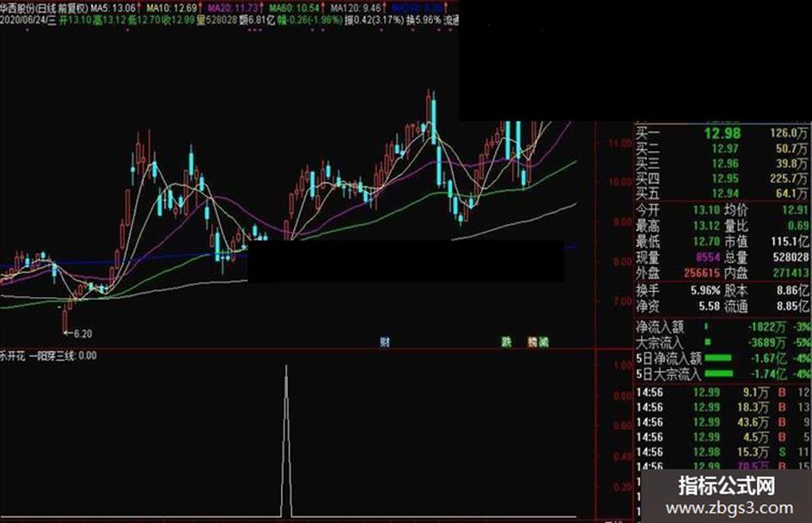Click the 外盘 256615 value
Image resolution: width=812 pixels, height=523 pixels.
702,273
